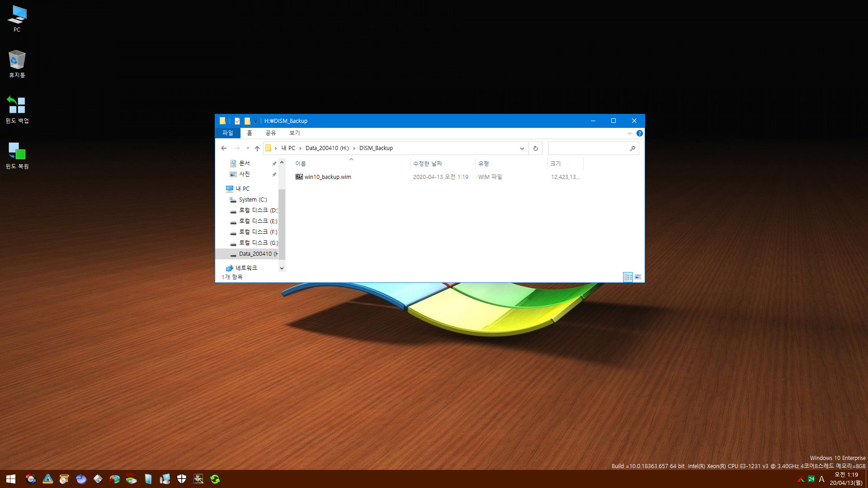Viewport: 868px width, 488px height.
Task: Select the win10_backup.wim file
Action: point(323,177)
